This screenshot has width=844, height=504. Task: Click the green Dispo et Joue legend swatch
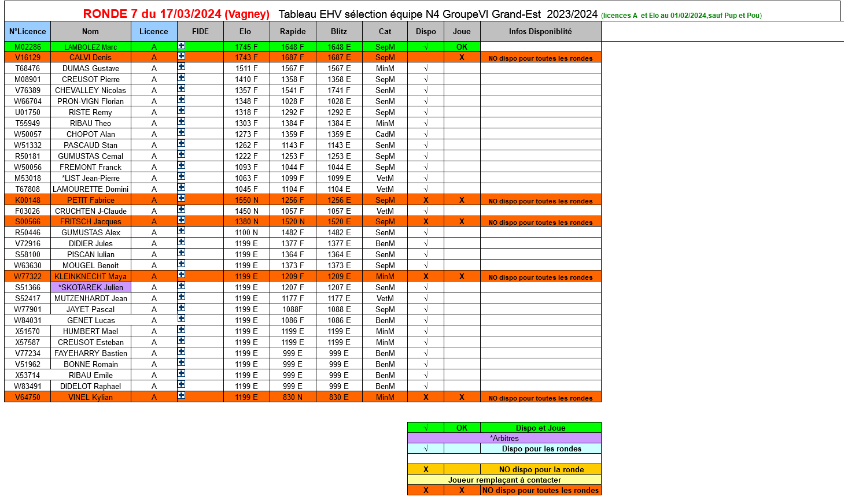click(x=425, y=428)
